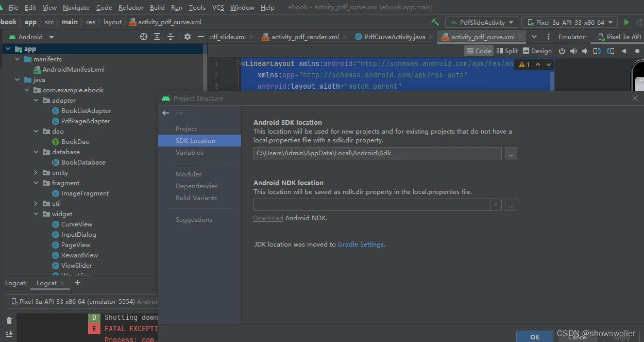Screen dimensions: 644x342
Task: Open the Refactor menu
Action: (x=131, y=8)
